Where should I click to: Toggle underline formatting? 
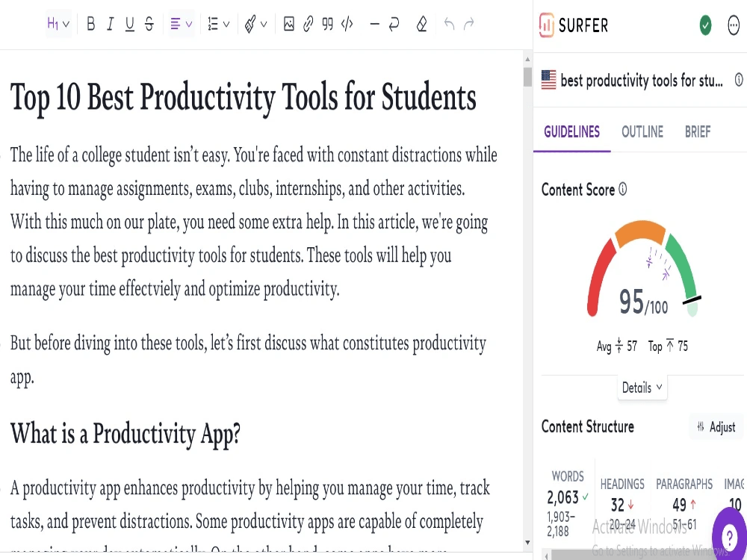tap(129, 24)
